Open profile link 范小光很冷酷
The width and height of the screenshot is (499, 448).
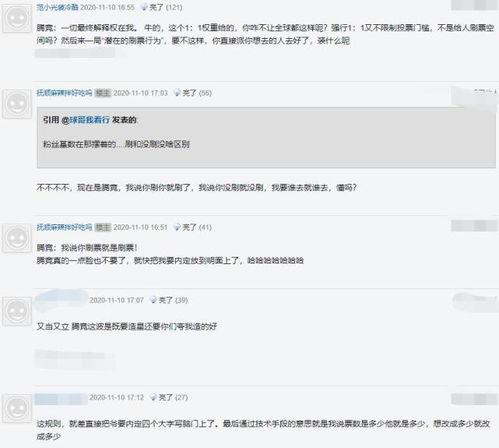(57, 7)
